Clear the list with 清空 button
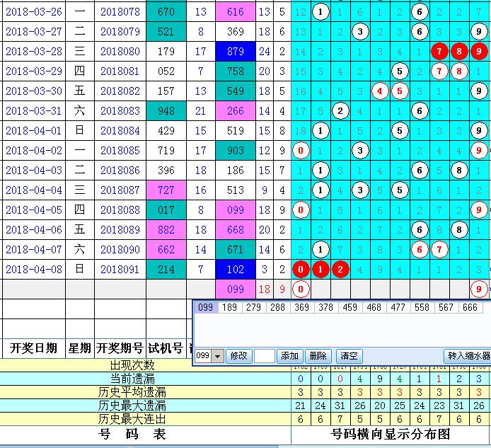This screenshot has width=491, height=448. pos(349,356)
